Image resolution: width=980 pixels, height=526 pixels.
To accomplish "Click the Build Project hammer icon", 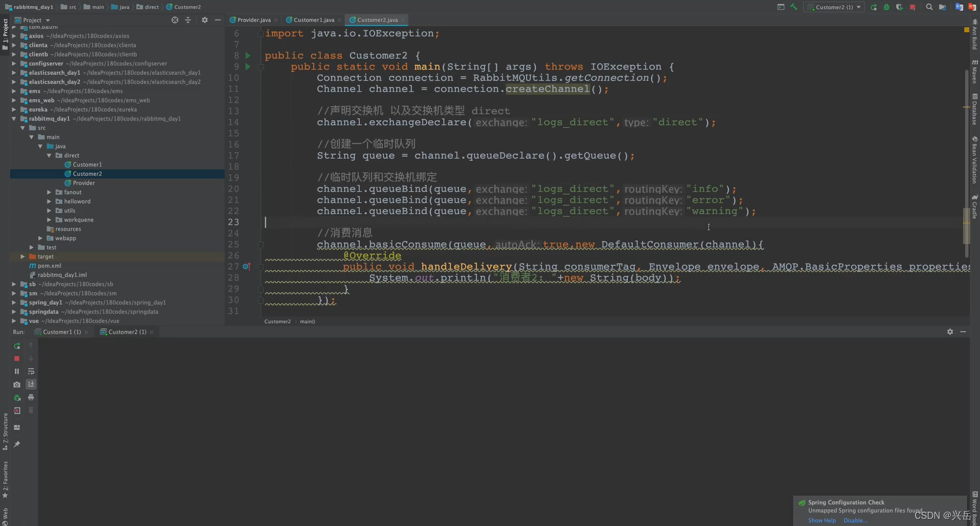I will pos(794,7).
